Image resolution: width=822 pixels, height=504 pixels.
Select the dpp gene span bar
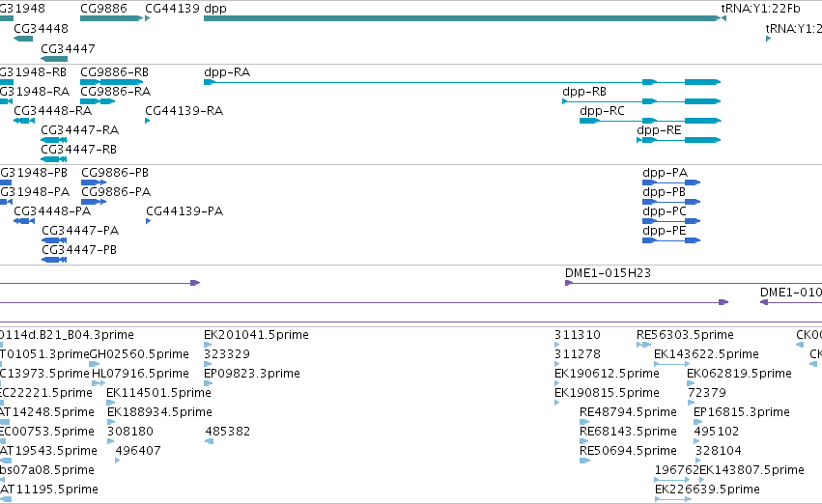pyautogui.click(x=463, y=18)
